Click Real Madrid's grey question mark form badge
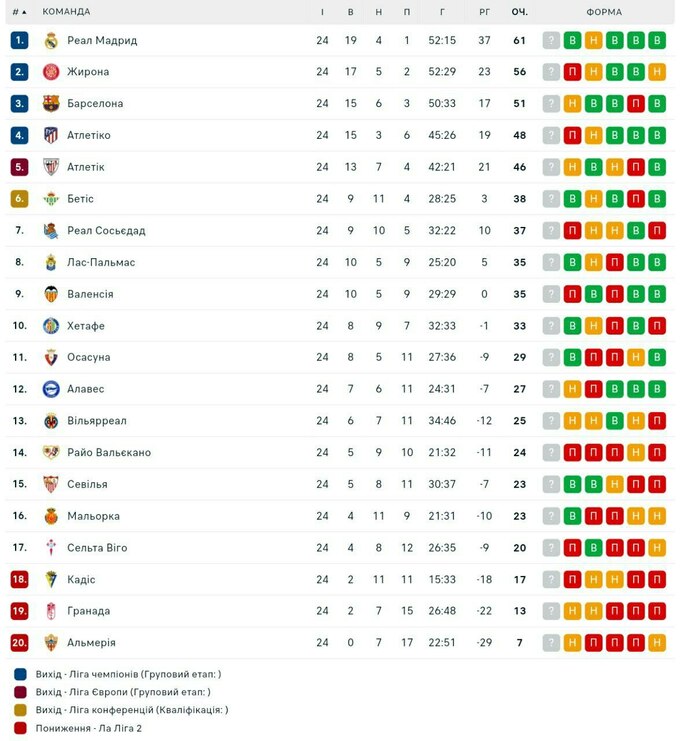680x741 pixels. (x=551, y=40)
